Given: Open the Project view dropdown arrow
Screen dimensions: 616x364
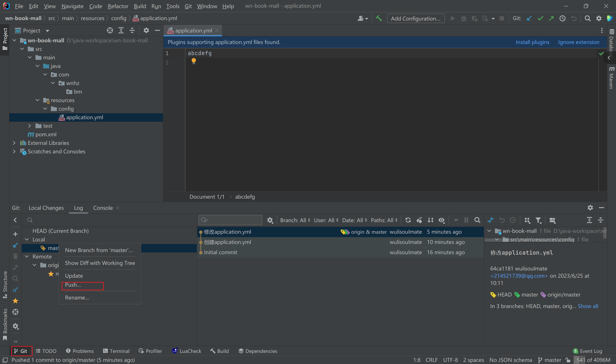Looking at the screenshot, I should coord(47,31).
